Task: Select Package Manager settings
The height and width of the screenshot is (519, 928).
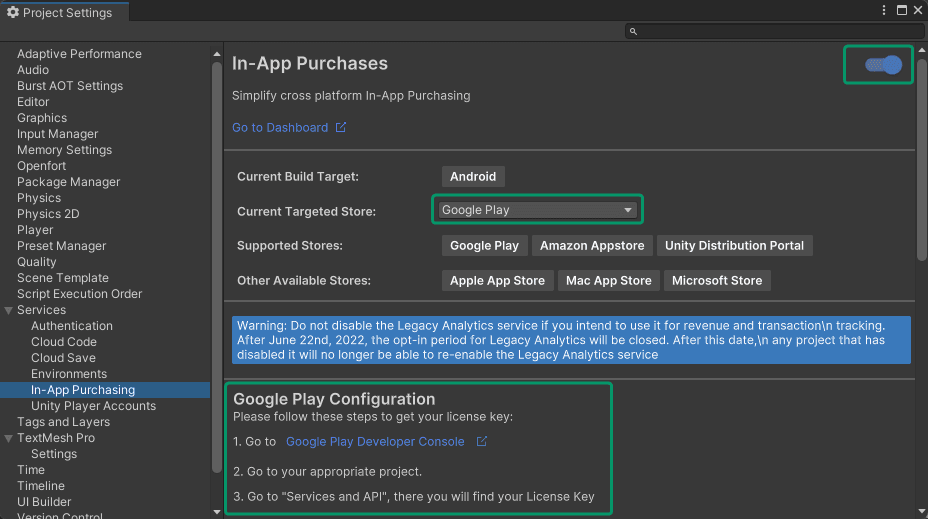Action: 68,182
